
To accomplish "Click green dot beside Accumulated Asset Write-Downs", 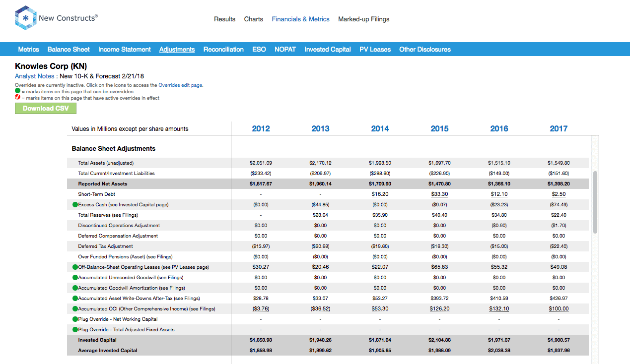I will 75,299.
